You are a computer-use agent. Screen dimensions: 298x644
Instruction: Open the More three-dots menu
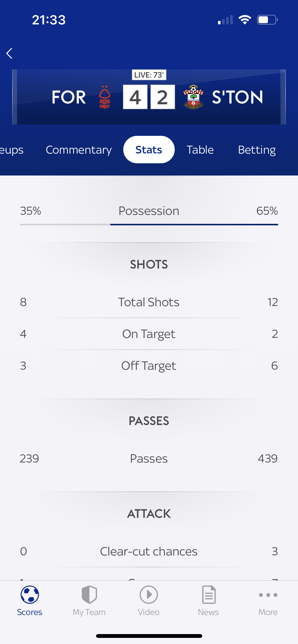point(268,595)
